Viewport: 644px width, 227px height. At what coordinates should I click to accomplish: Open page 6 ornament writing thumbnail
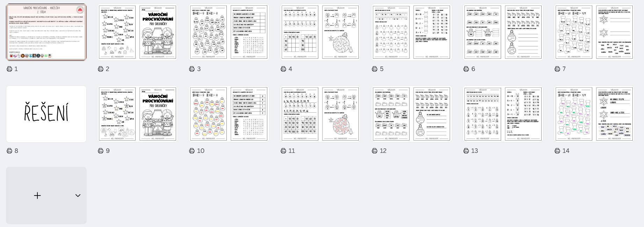503,32
